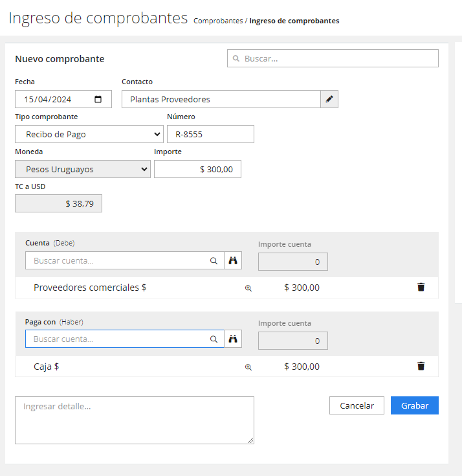
Task: Click the pencil edit icon beside Contacto
Action: (x=329, y=99)
